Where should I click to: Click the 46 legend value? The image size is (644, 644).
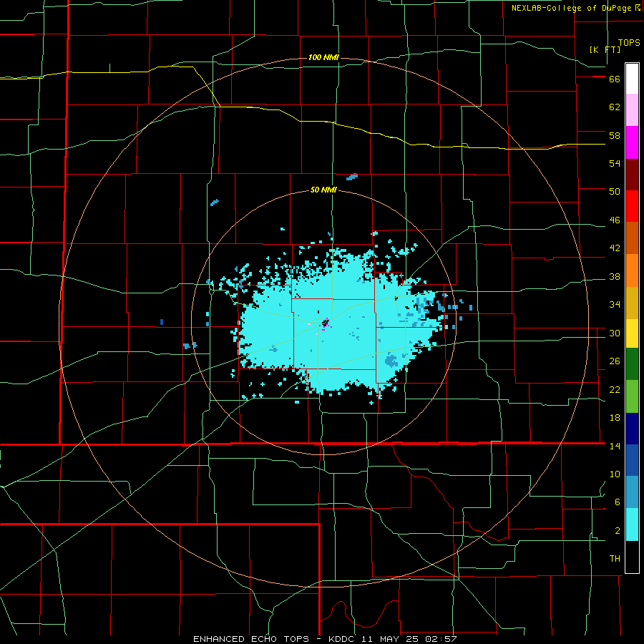(x=615, y=220)
